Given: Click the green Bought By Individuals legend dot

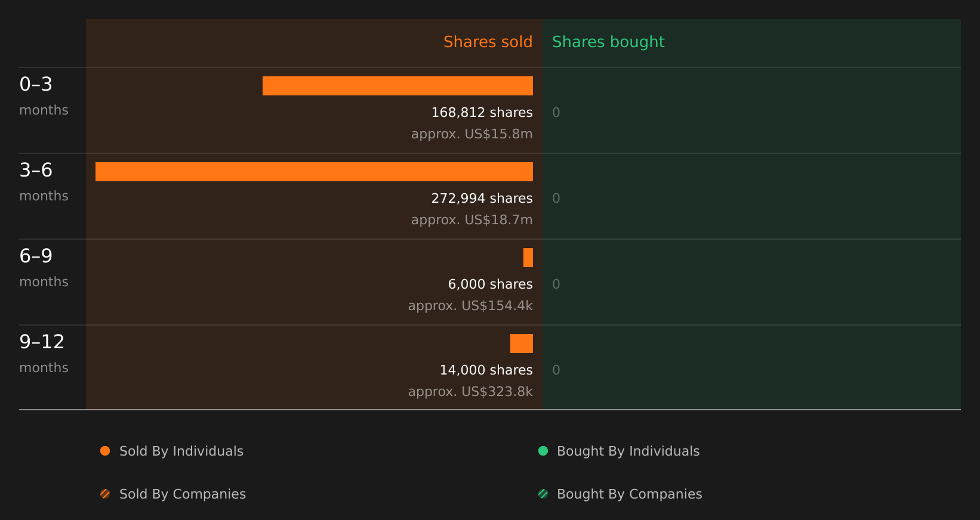Looking at the screenshot, I should [543, 451].
